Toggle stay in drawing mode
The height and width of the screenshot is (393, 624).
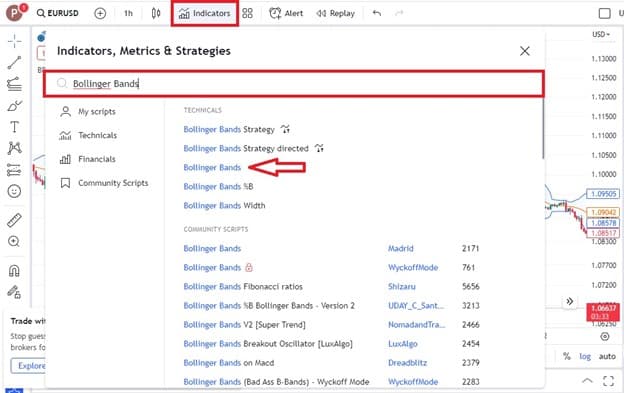(14, 292)
